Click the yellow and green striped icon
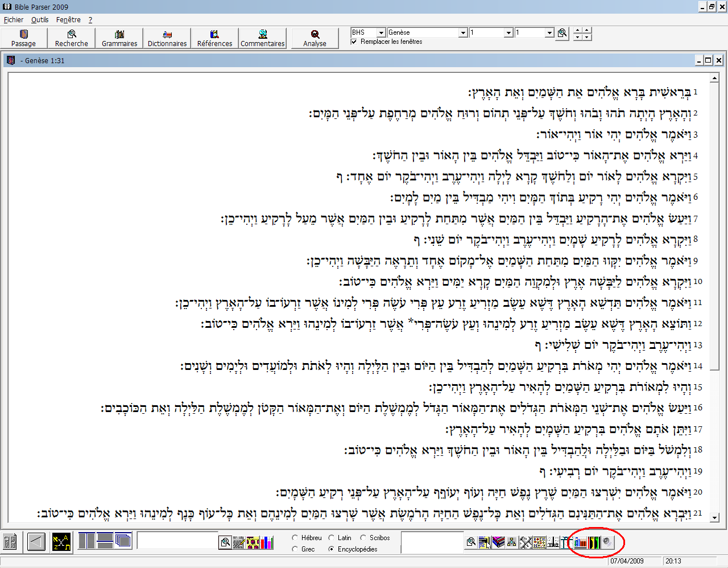 tap(594, 542)
